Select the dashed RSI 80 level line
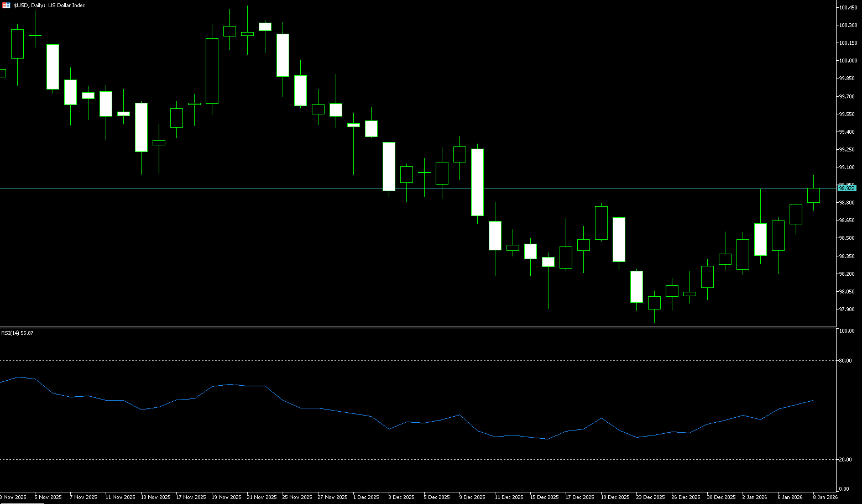The height and width of the screenshot is (504, 862). [387, 360]
